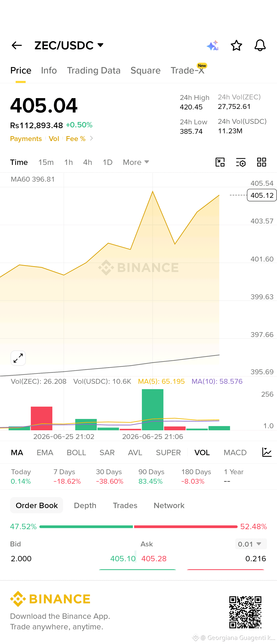Open the Payments Vol Fee link
The width and height of the screenshot is (277, 644).
click(52, 139)
